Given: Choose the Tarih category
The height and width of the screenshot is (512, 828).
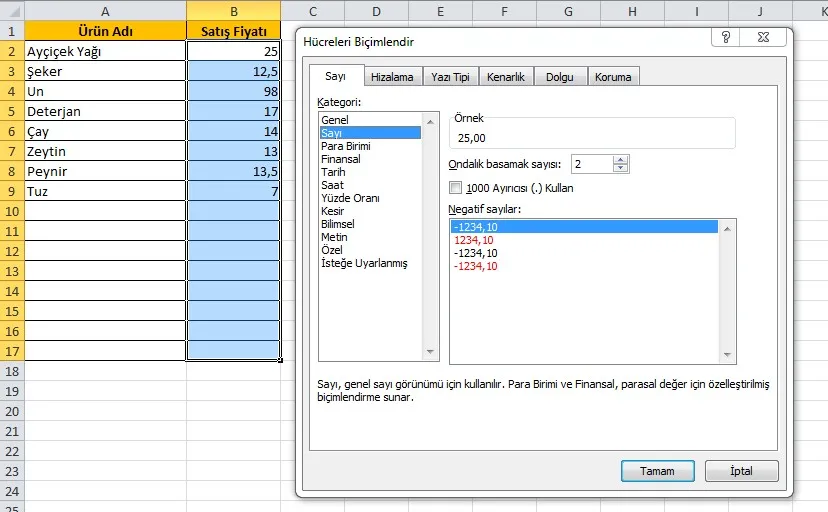Looking at the screenshot, I should coord(334,172).
